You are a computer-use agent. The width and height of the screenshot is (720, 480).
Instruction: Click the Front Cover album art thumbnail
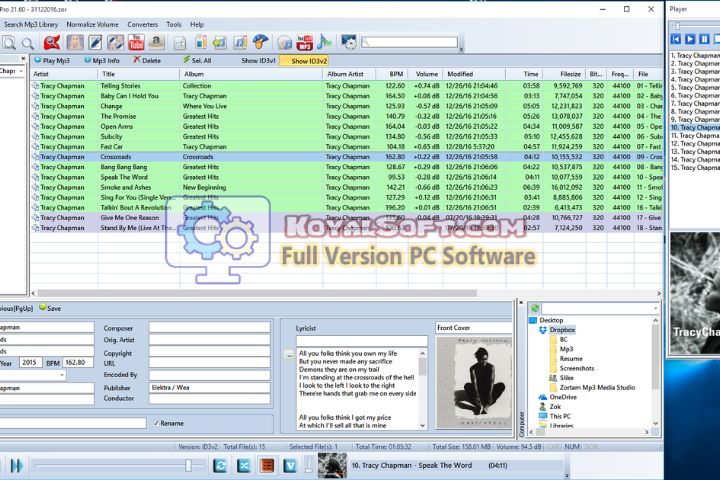474,382
